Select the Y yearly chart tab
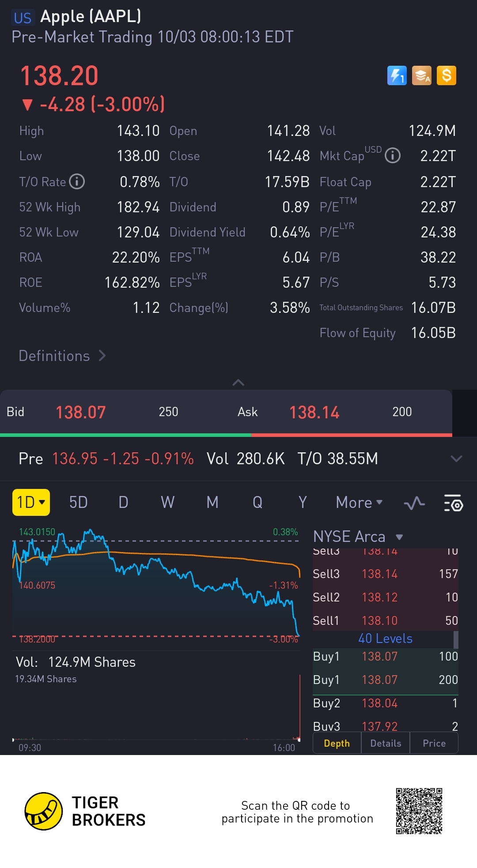 (303, 502)
